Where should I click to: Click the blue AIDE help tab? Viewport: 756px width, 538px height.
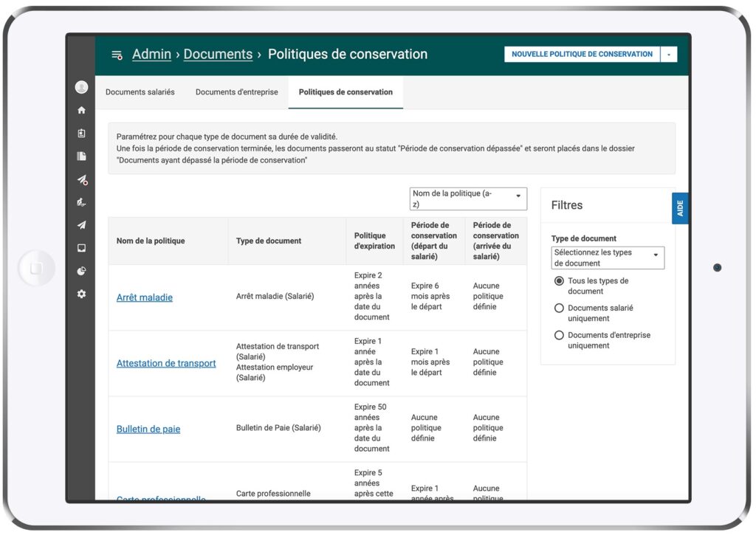(x=680, y=208)
